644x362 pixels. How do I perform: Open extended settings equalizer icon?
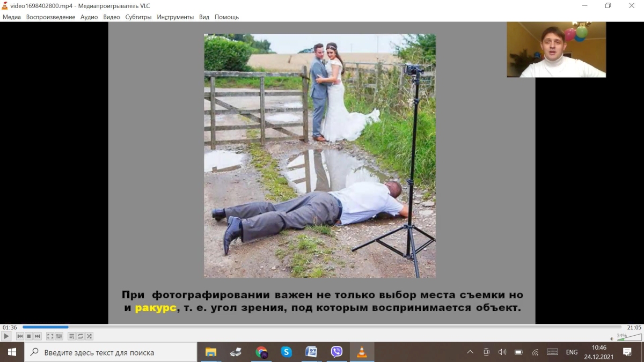click(59, 336)
